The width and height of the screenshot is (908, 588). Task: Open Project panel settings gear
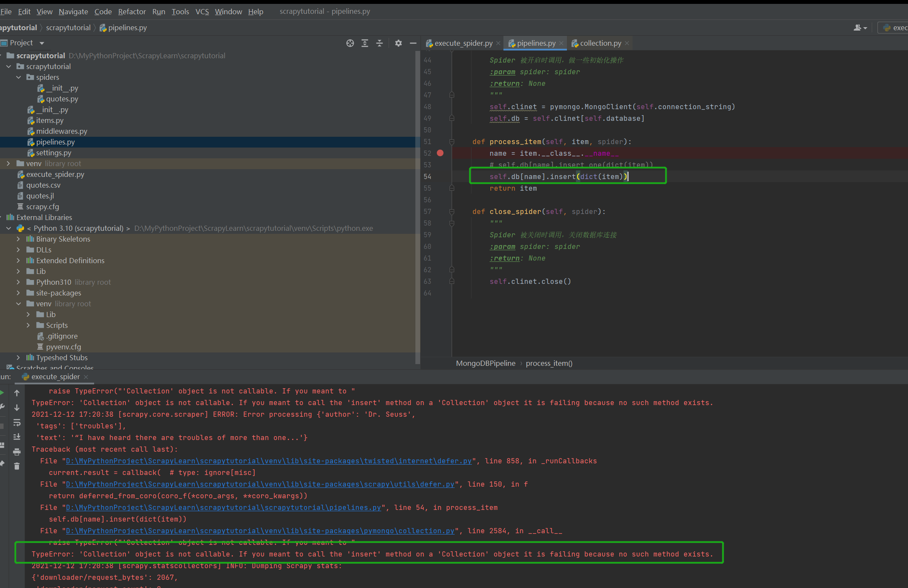pos(398,43)
